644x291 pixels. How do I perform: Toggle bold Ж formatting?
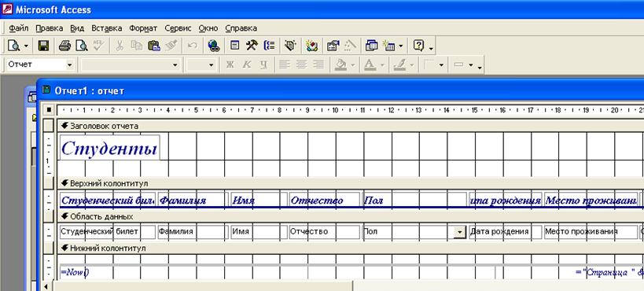click(x=230, y=64)
